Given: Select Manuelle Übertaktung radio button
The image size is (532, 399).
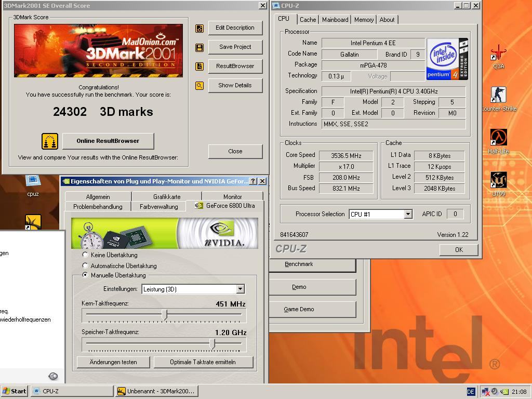Looking at the screenshot, I should [x=85, y=275].
